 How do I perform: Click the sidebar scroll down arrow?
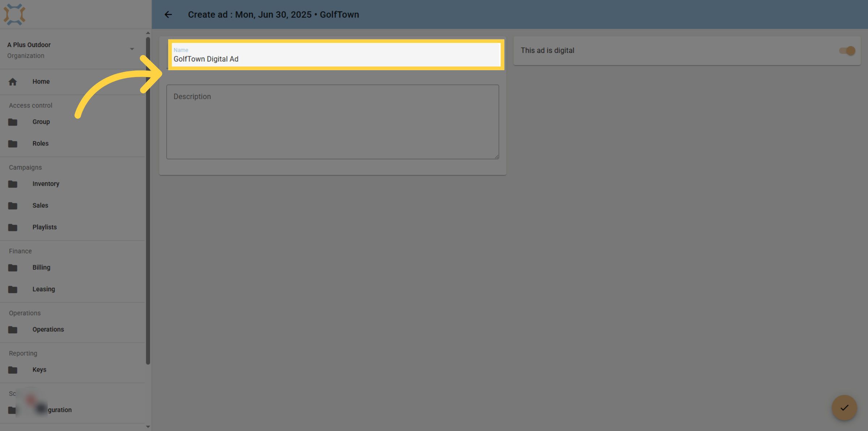click(148, 427)
